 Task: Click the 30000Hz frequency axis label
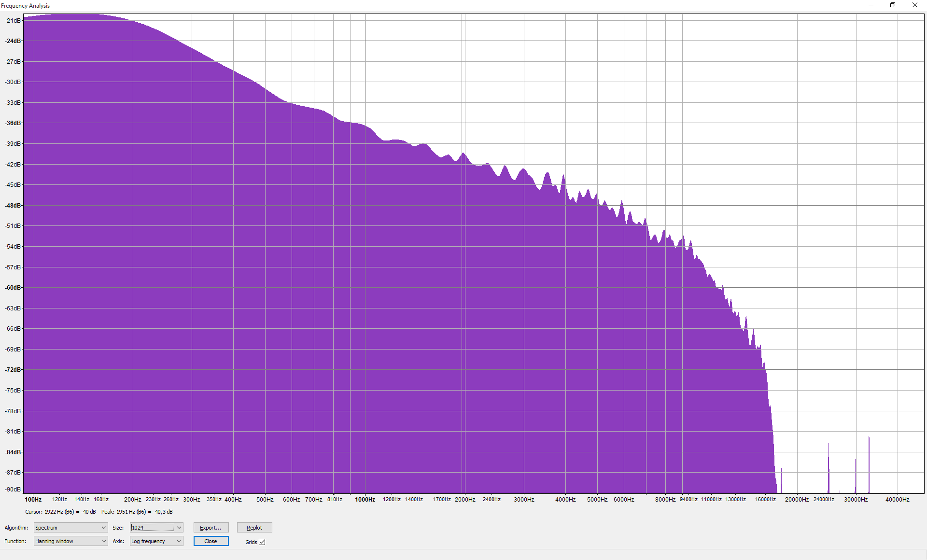pyautogui.click(x=856, y=500)
